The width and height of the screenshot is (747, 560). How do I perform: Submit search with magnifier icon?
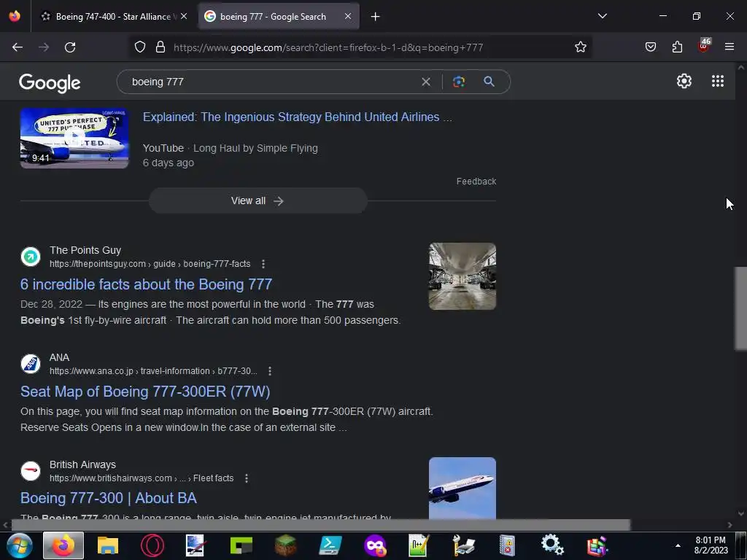coord(489,82)
